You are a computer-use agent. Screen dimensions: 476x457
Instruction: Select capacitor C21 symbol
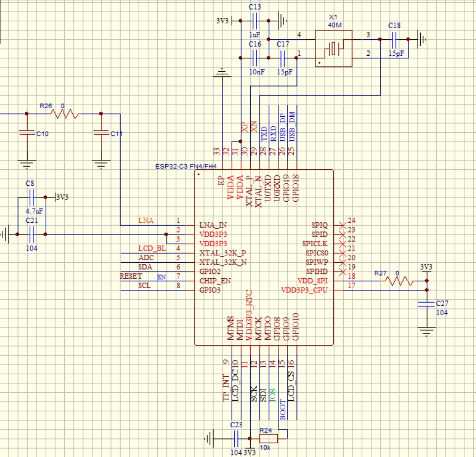(31, 235)
